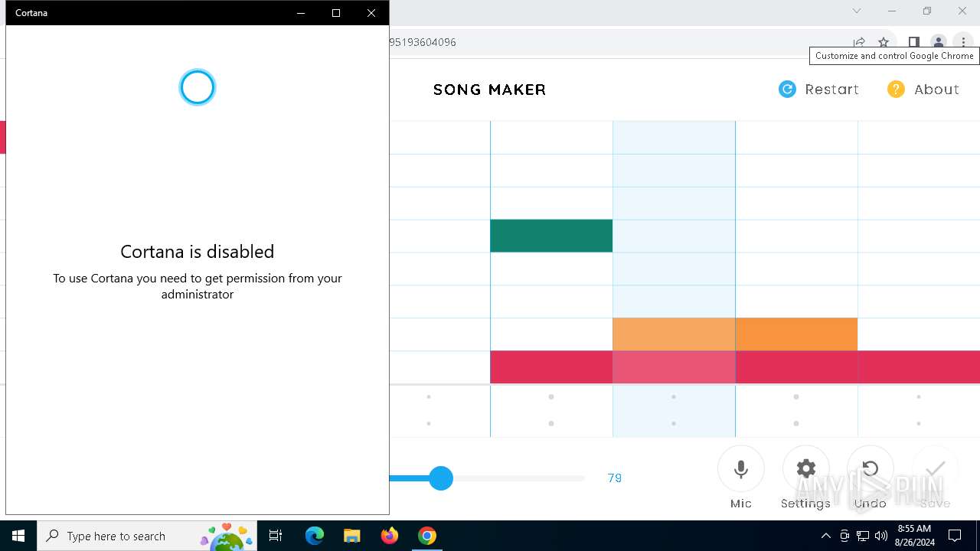Click the Cortana circle logo
This screenshot has width=980, height=551.
pyautogui.click(x=198, y=87)
